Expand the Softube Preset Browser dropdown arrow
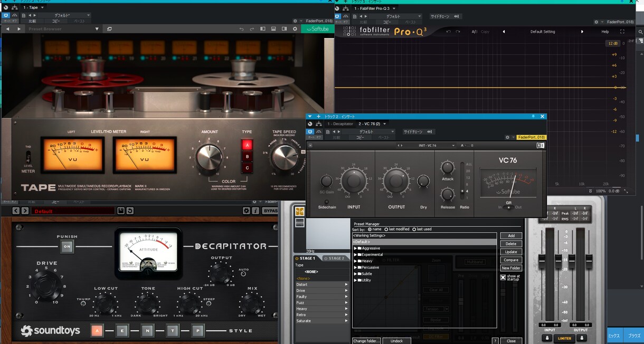 coord(97,29)
